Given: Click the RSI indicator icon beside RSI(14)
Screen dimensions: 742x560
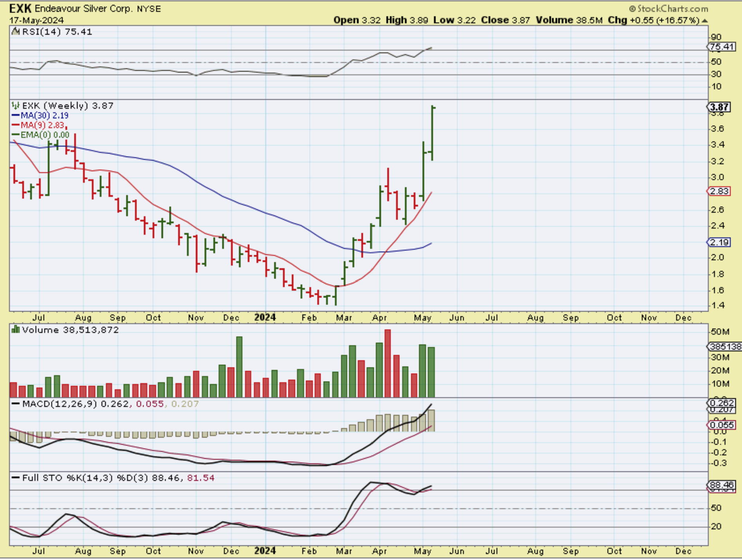Looking at the screenshot, I should pyautogui.click(x=16, y=32).
